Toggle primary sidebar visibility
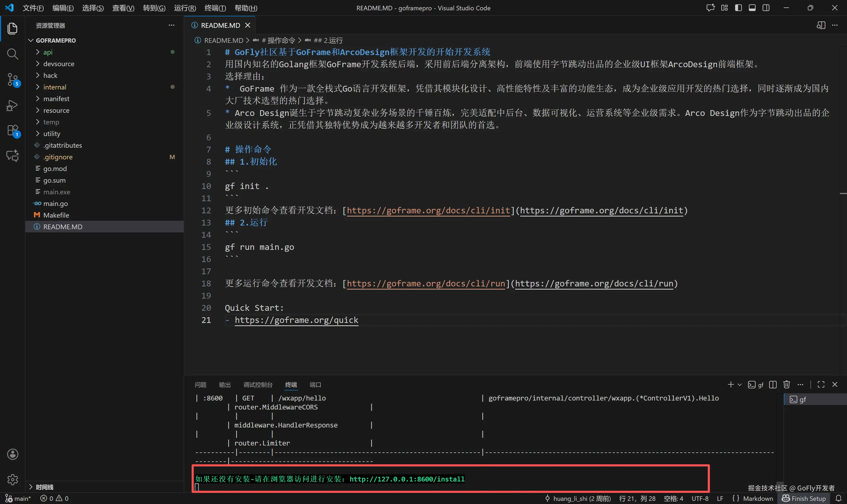Image resolution: width=847 pixels, height=504 pixels. [738, 8]
